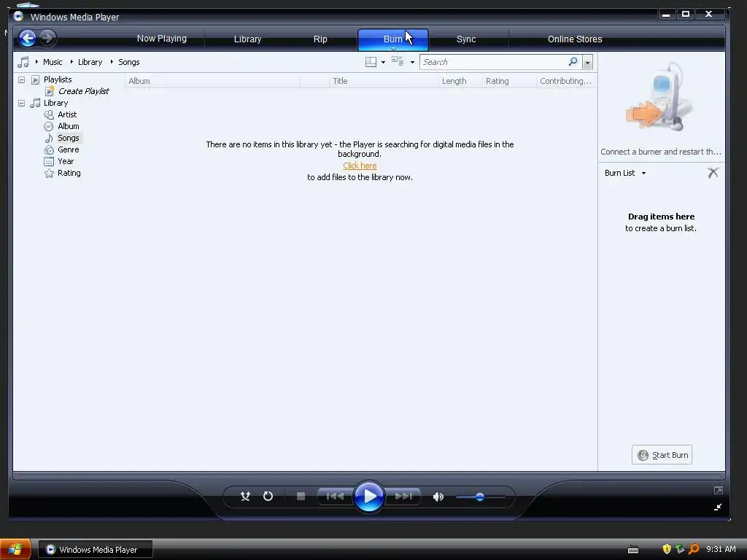Select Library in the breadcrumb
747x560 pixels.
(x=90, y=62)
